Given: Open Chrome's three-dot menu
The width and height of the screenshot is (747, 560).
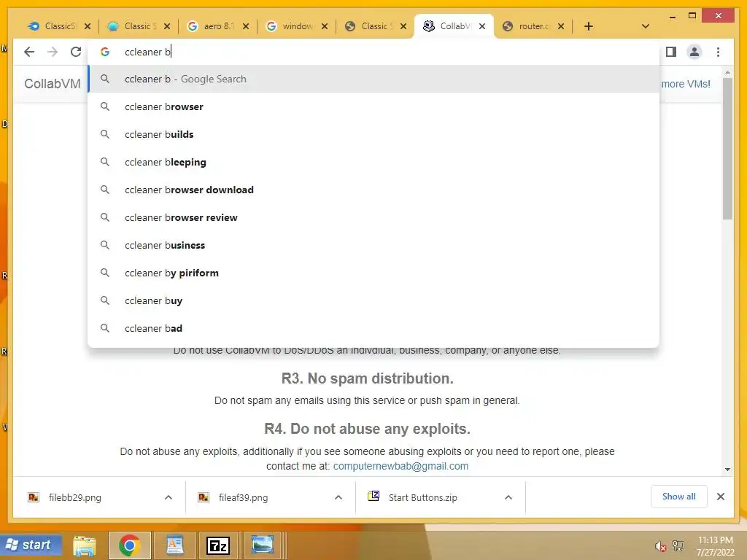Looking at the screenshot, I should (718, 52).
